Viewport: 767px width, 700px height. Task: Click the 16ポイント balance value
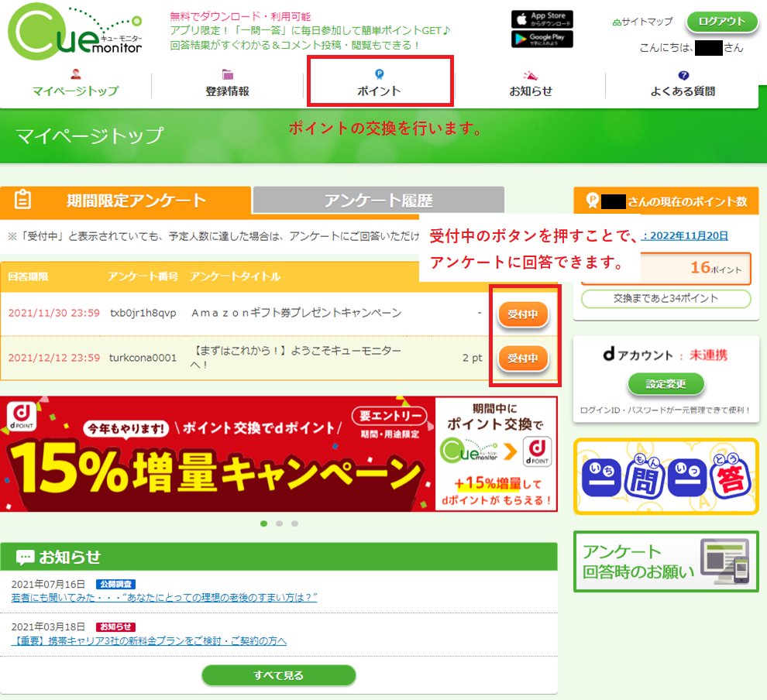[x=716, y=268]
